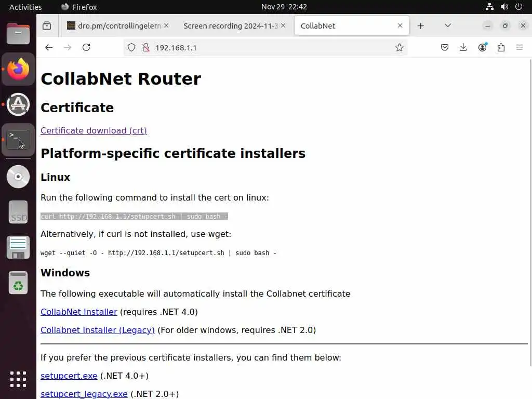Viewport: 532px width, 399px height.
Task: Open Terminal from the dock
Action: click(18, 140)
